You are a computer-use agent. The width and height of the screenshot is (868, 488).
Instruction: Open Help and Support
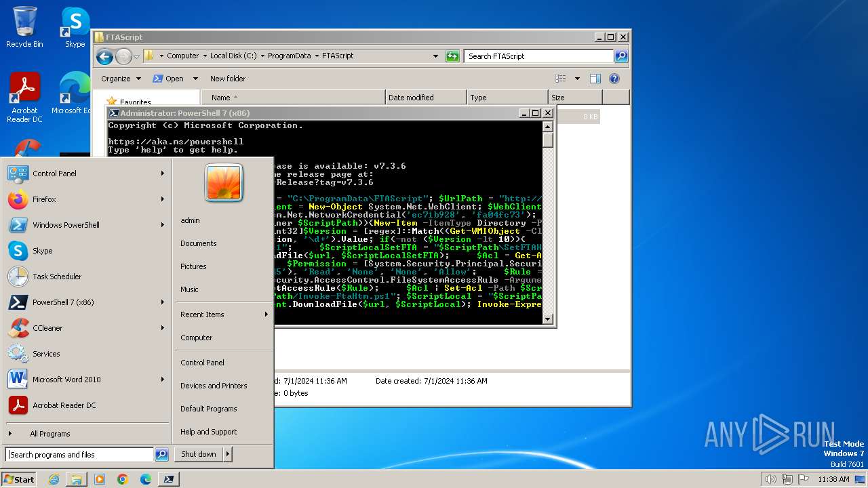point(208,432)
